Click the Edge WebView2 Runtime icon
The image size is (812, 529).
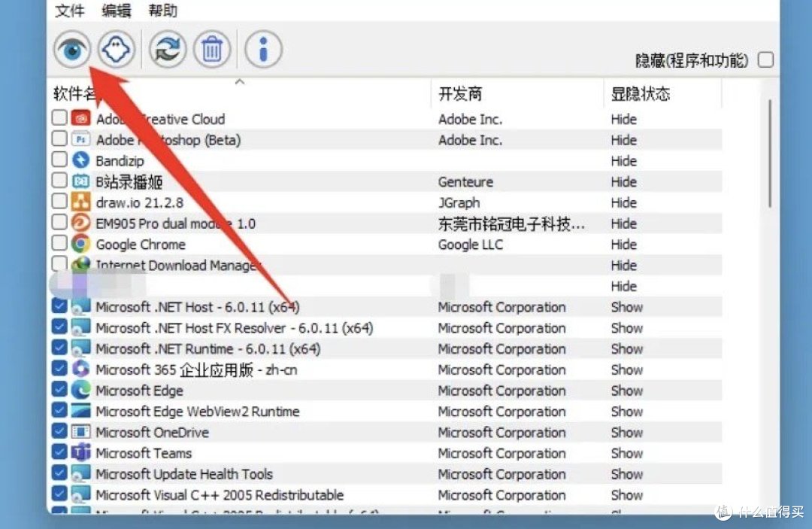click(80, 411)
